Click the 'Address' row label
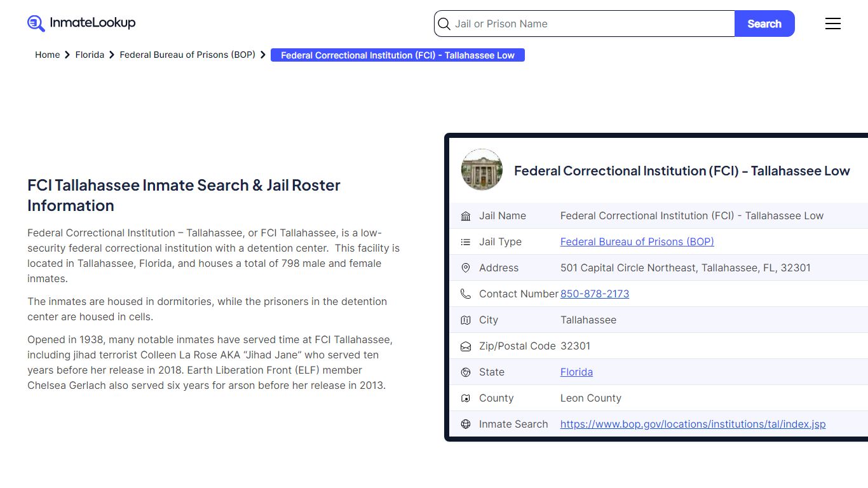 (x=499, y=268)
